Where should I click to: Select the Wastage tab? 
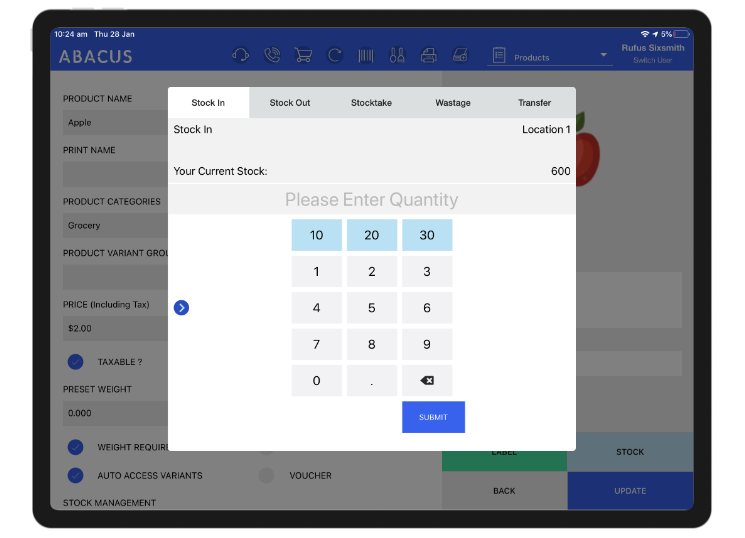pos(453,103)
